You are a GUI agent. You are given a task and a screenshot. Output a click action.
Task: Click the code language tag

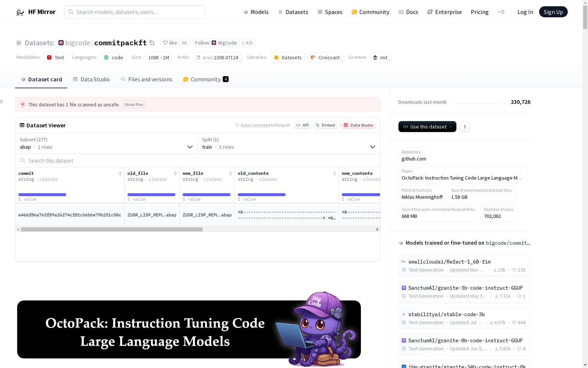click(x=114, y=57)
